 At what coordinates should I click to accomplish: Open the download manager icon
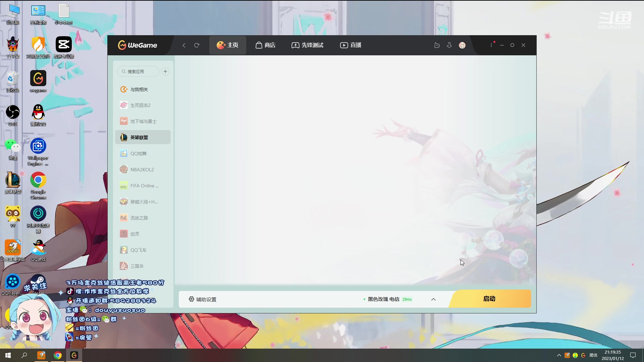coord(449,45)
